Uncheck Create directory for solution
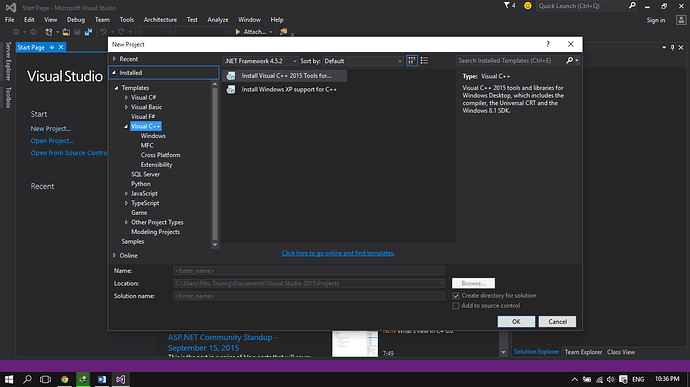This screenshot has height=387, width=690. click(x=456, y=296)
